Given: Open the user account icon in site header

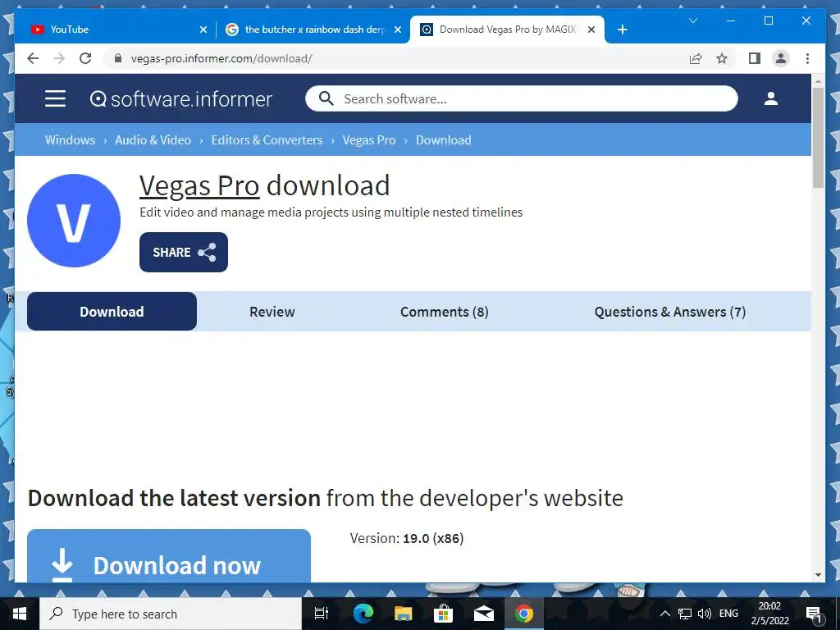Looking at the screenshot, I should click(x=771, y=98).
